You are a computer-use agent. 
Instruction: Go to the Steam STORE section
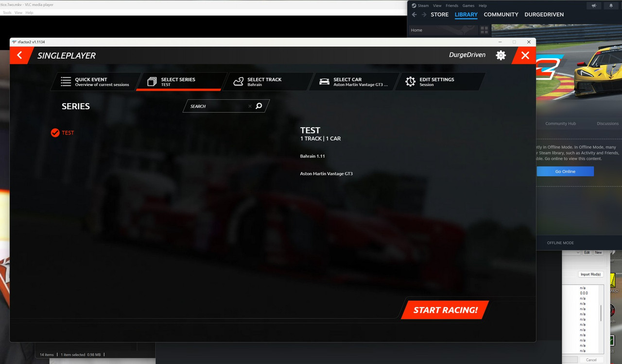click(x=439, y=15)
